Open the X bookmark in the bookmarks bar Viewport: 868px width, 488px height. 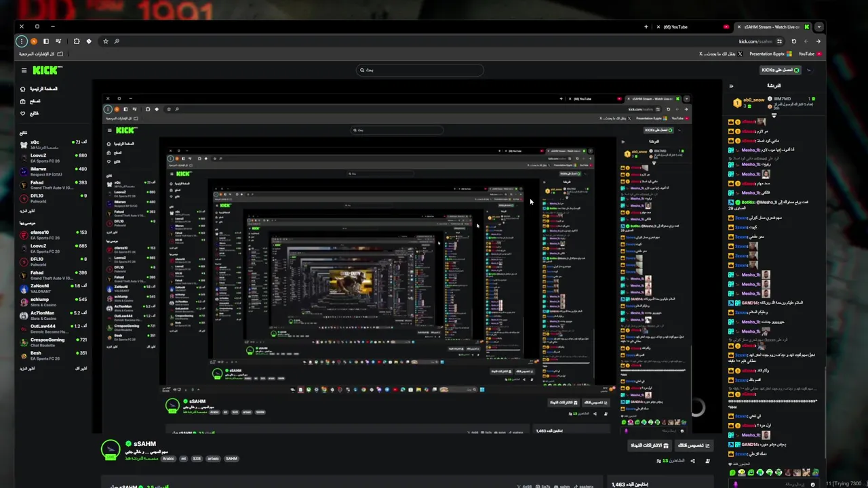click(720, 54)
